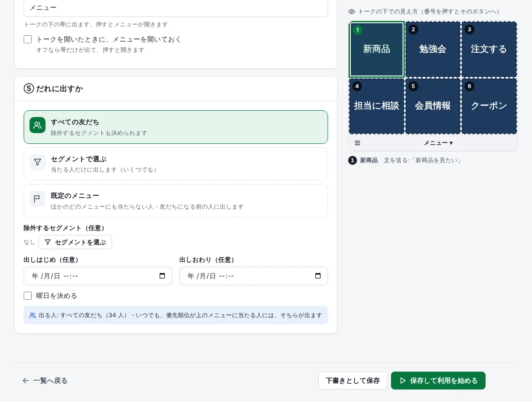
Task: Click the 文を送る:「新商品を見たい」 text
Action: point(423,160)
